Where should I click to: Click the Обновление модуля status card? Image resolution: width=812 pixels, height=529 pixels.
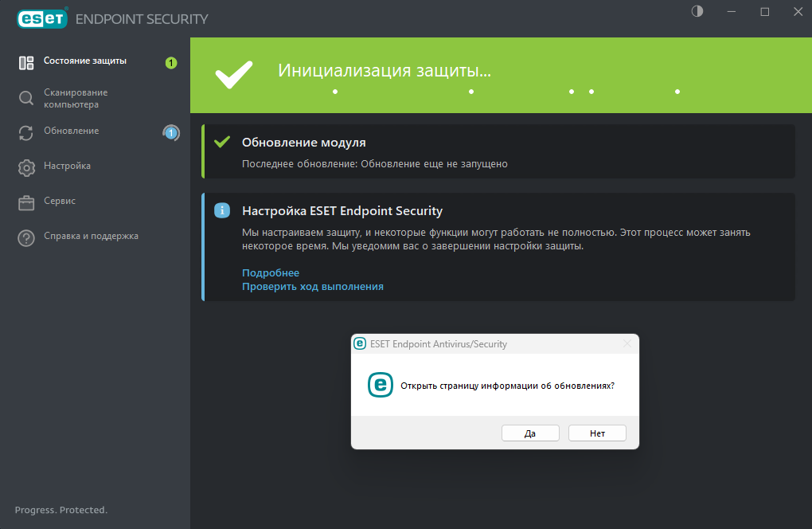tap(498, 151)
